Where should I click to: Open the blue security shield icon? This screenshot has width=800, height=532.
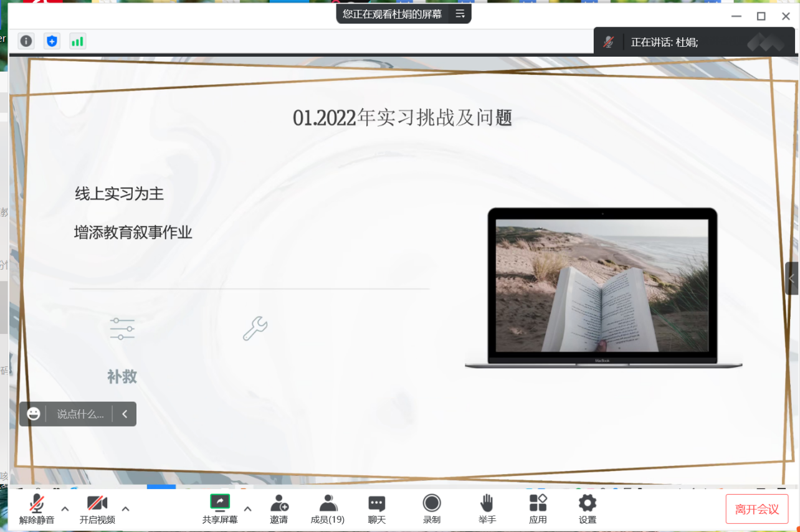(52, 41)
